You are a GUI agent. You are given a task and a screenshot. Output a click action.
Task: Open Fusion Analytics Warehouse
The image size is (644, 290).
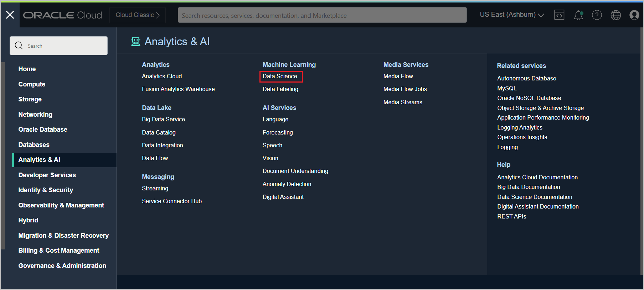[178, 89]
